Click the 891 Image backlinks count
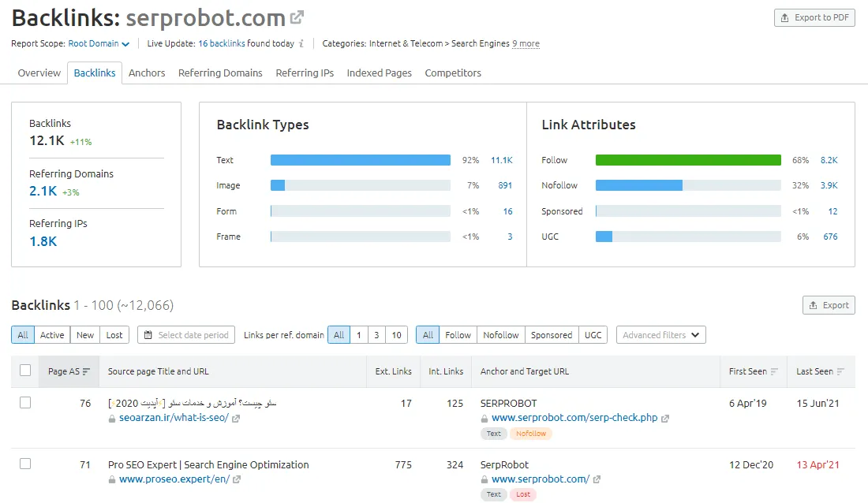Screen dimensions: 868x503 [505, 185]
